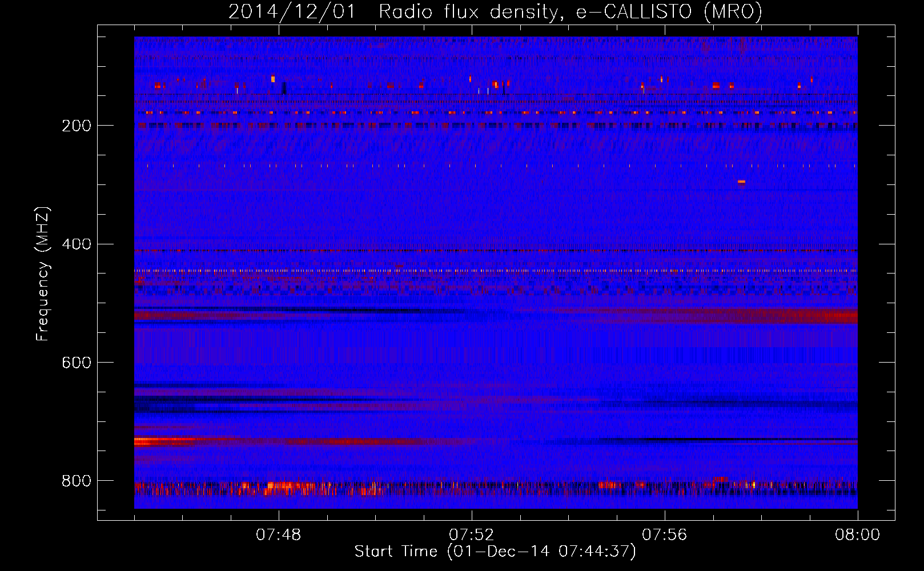Click the 600 MHz frequency tick label
Image resolution: width=924 pixels, height=571 pixels.
click(x=77, y=363)
